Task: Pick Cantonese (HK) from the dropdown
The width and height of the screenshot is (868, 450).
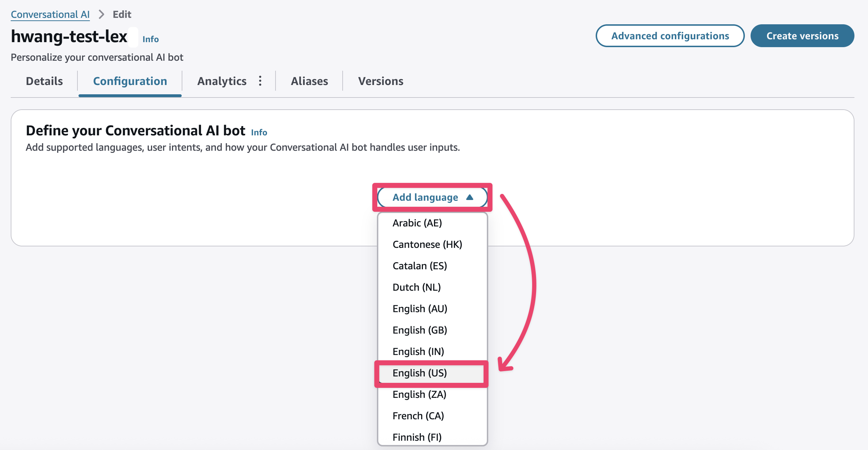Action: tap(427, 244)
